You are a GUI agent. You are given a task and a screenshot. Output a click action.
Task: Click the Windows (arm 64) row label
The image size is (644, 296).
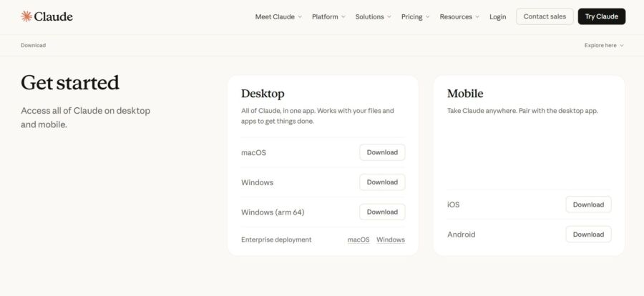[273, 212]
